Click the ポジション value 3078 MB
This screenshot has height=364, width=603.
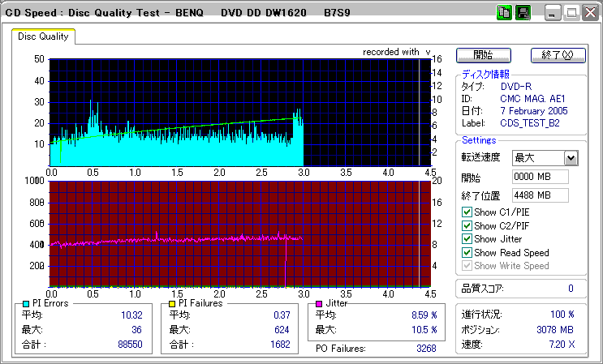click(x=555, y=330)
